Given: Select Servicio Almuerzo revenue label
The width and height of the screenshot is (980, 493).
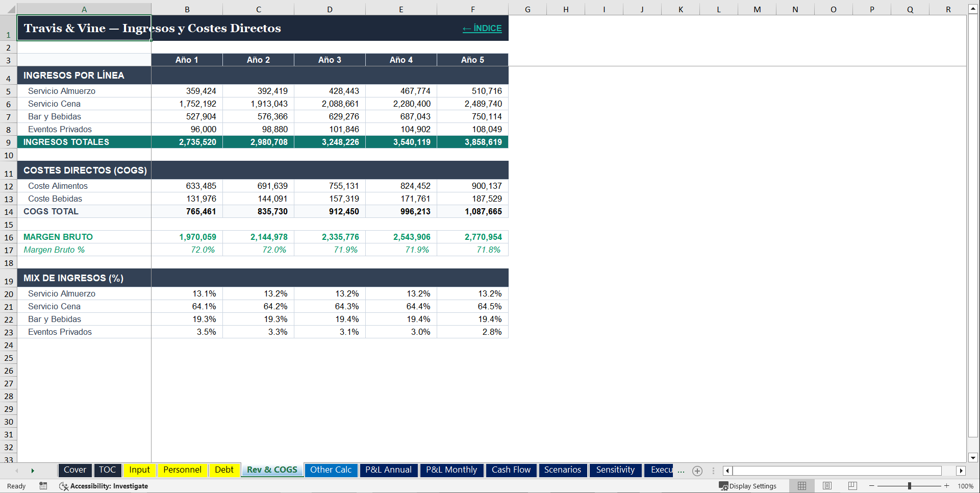Looking at the screenshot, I should (x=84, y=91).
